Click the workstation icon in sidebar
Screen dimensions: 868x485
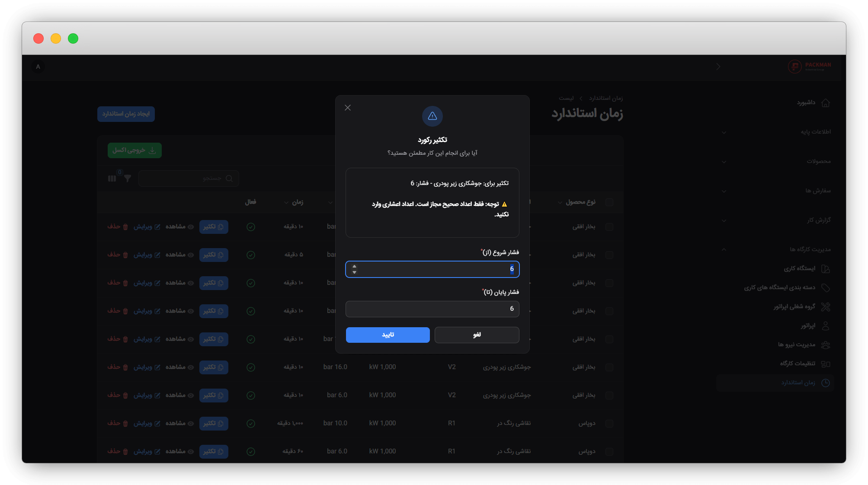pos(825,269)
